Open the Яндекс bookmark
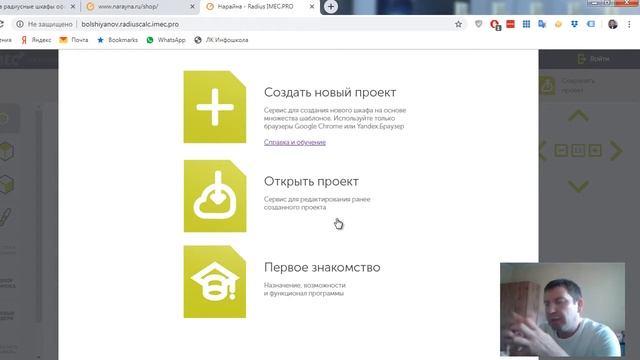This screenshot has height=360, width=640. point(36,40)
